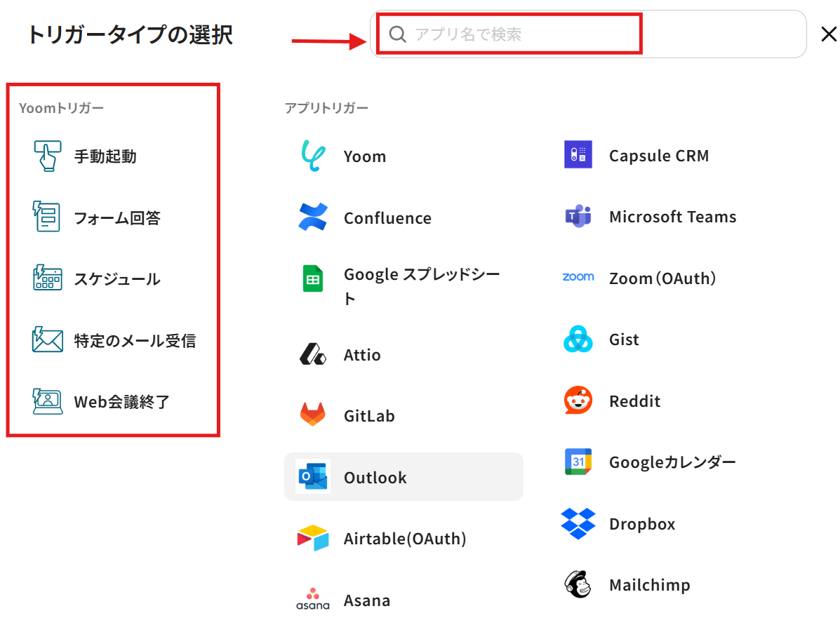Click the トリガータイプの選択 dialog title
The image size is (840, 625).
131,35
